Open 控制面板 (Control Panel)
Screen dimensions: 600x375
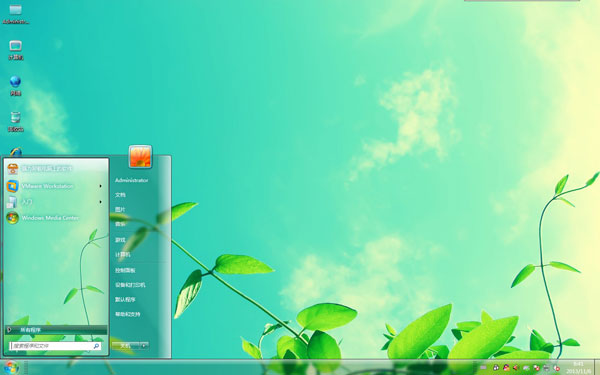[x=125, y=270]
